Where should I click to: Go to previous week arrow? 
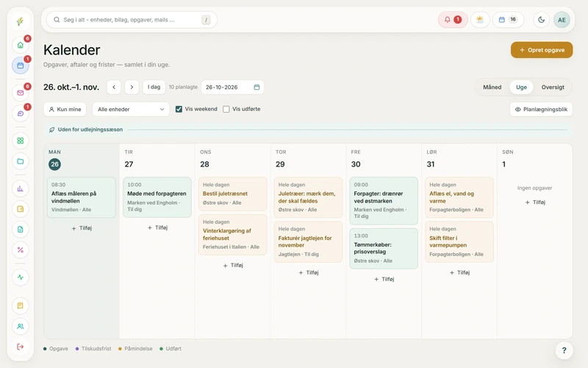114,87
